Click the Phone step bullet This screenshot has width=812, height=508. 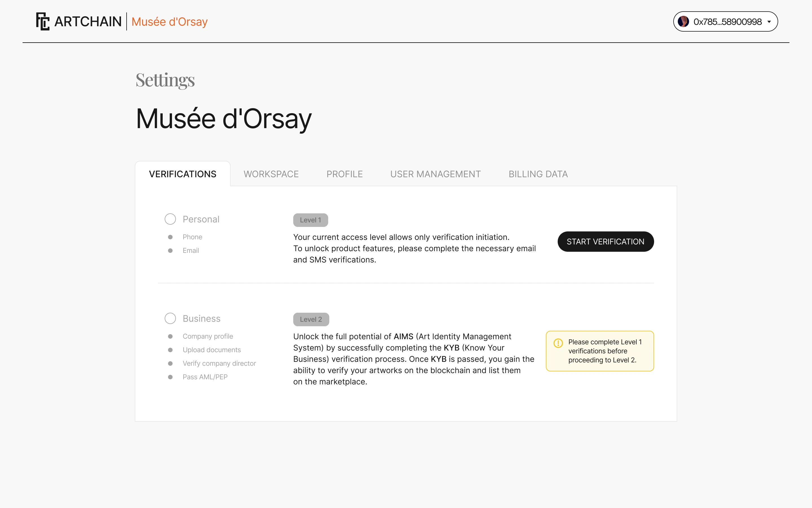(170, 237)
